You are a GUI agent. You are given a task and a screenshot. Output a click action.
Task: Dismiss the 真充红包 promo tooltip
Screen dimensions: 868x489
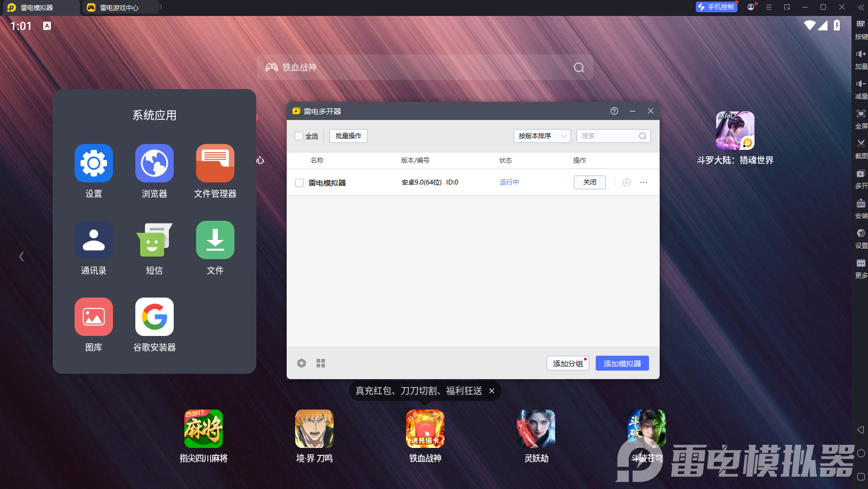coord(492,391)
